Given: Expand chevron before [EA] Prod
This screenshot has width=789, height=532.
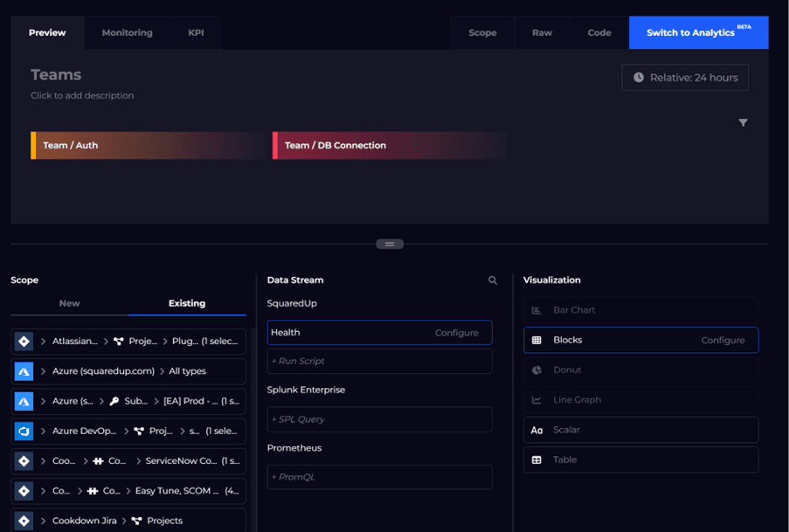Looking at the screenshot, I should (x=156, y=401).
